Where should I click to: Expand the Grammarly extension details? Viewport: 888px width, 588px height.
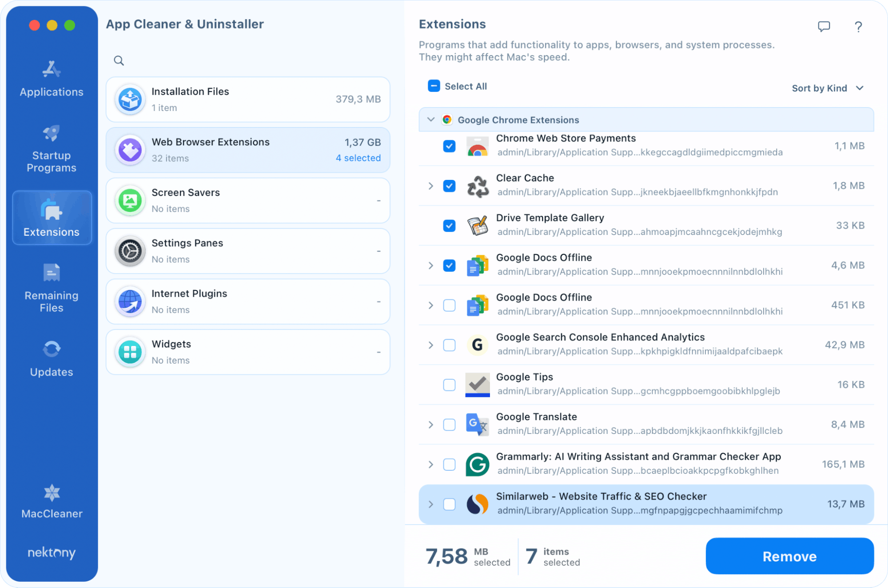(x=430, y=465)
